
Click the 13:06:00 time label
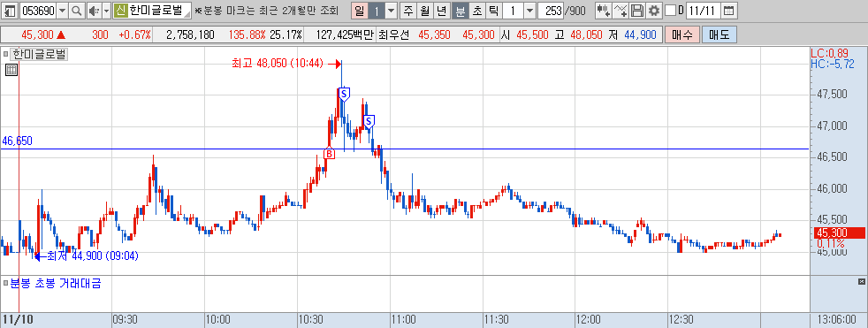[x=837, y=320]
